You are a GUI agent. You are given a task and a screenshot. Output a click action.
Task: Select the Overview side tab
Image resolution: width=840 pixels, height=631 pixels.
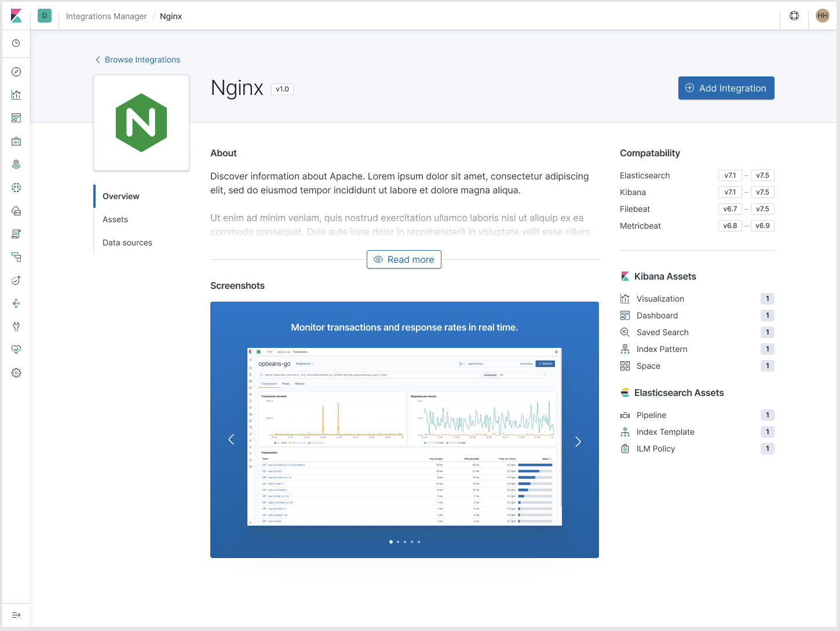pos(121,196)
